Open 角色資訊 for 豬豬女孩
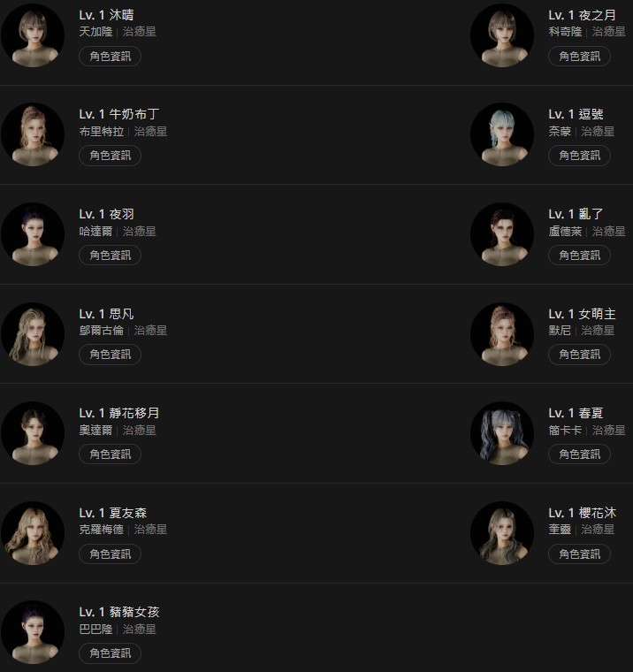 click(x=110, y=653)
